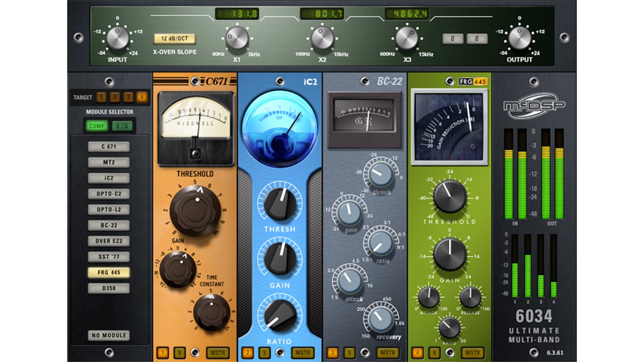Adjust the FRG 445 RELEASE knob
The width and height of the screenshot is (644, 362).
470,297
